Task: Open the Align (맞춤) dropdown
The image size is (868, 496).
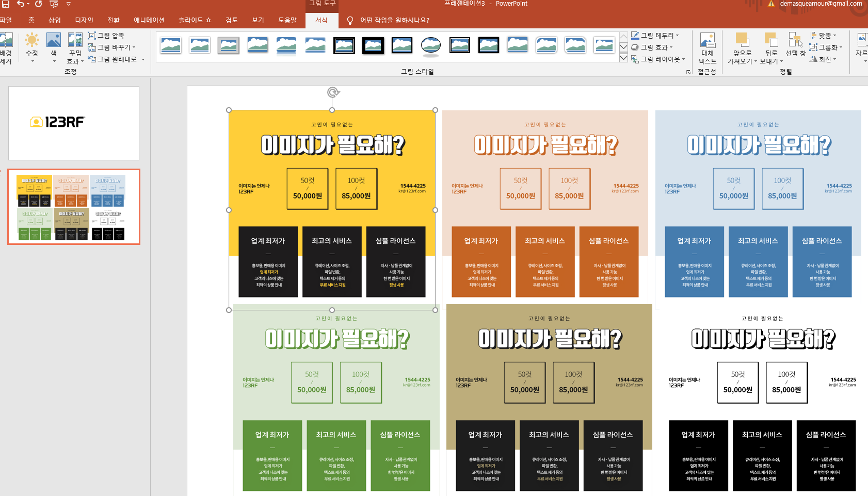Action: click(823, 36)
